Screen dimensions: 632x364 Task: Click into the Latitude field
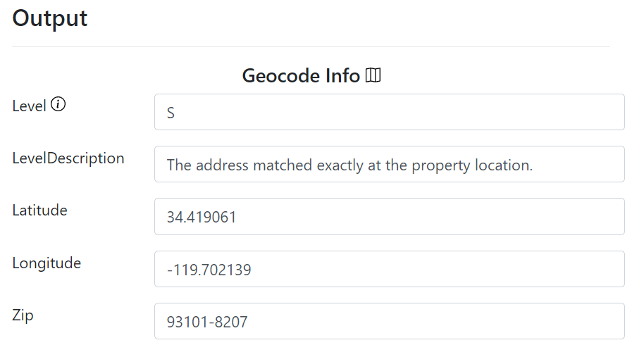(x=390, y=217)
